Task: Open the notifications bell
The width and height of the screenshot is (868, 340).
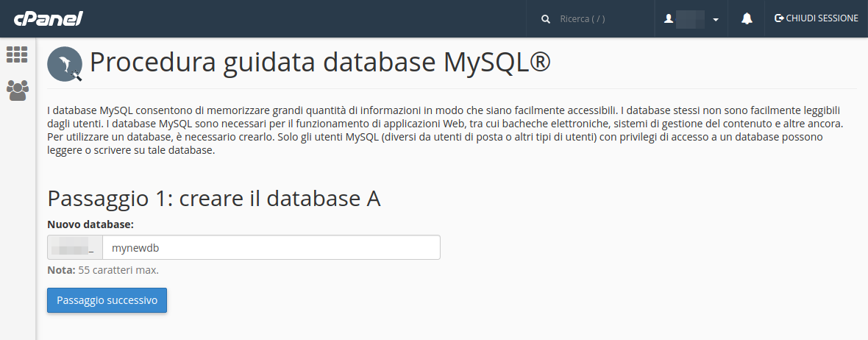Action: 747,19
